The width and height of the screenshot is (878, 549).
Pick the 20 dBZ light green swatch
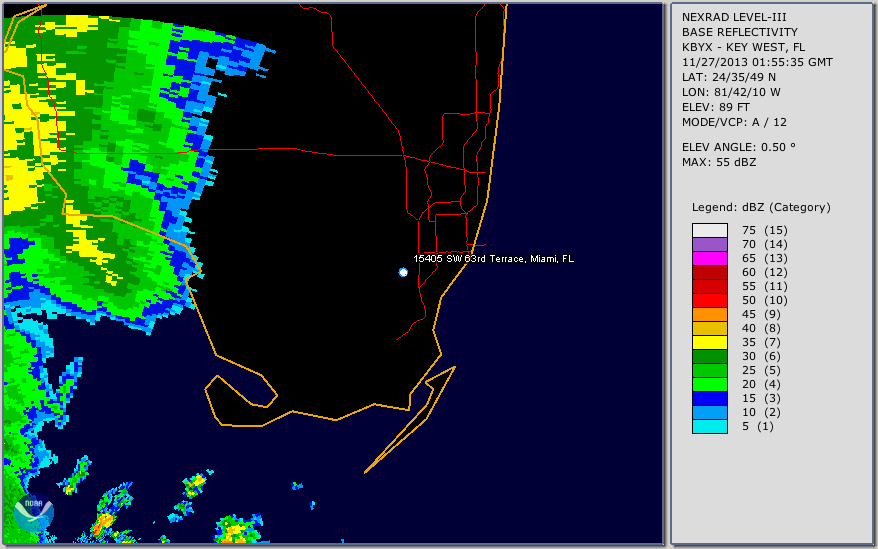(709, 384)
